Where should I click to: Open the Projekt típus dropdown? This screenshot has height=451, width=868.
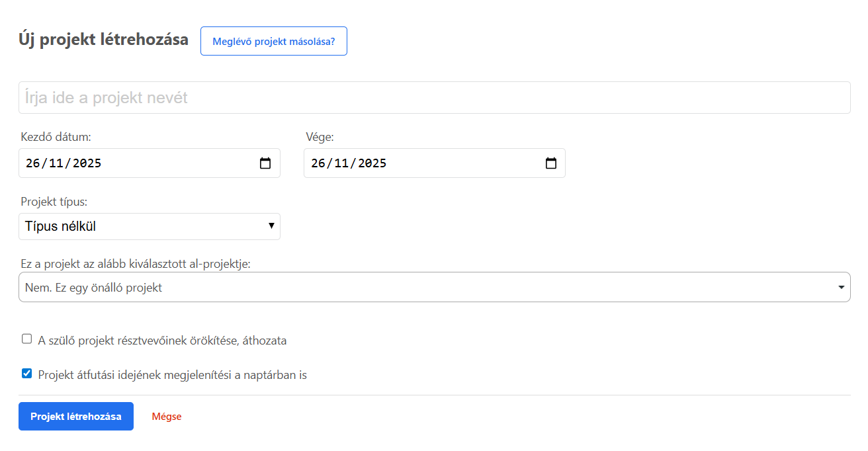150,226
